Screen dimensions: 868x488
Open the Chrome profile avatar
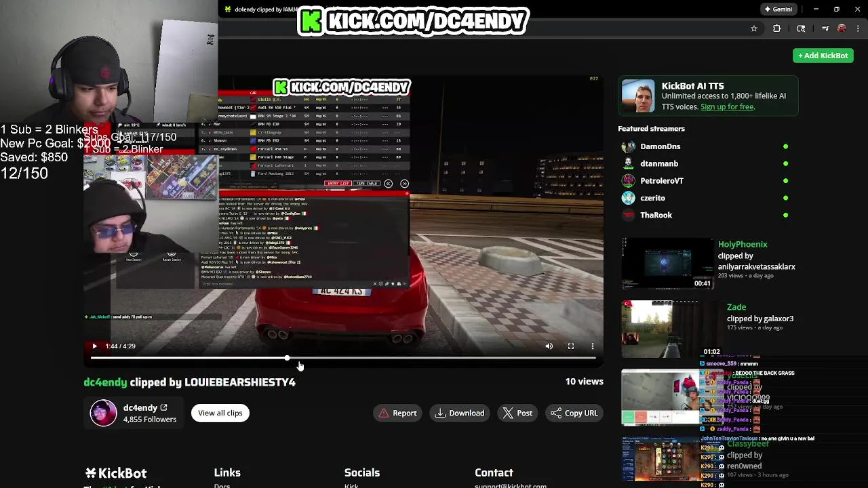point(842,28)
